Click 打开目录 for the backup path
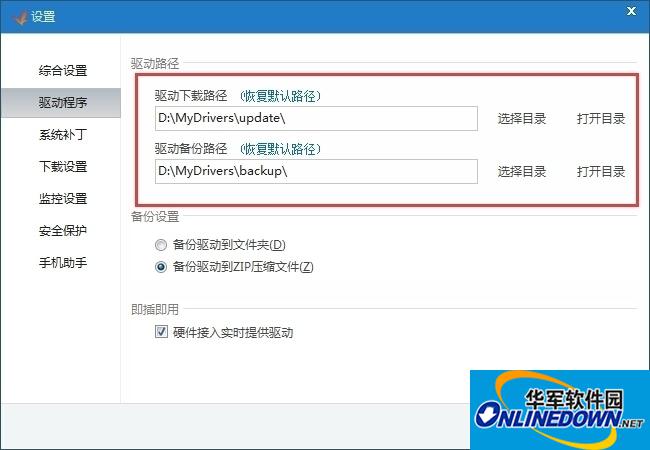Viewport: 650px width, 450px height. 601,172
